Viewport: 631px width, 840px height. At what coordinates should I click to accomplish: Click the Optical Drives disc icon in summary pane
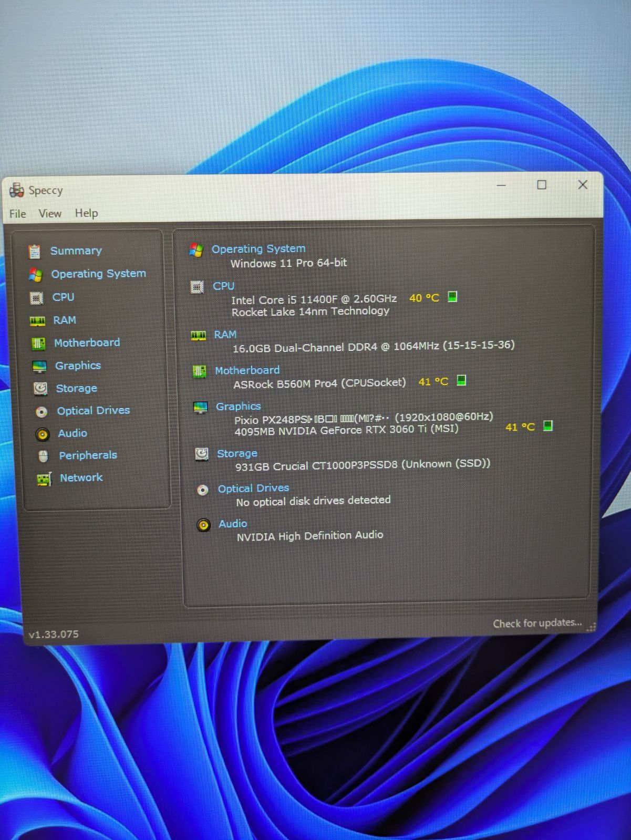(x=203, y=490)
